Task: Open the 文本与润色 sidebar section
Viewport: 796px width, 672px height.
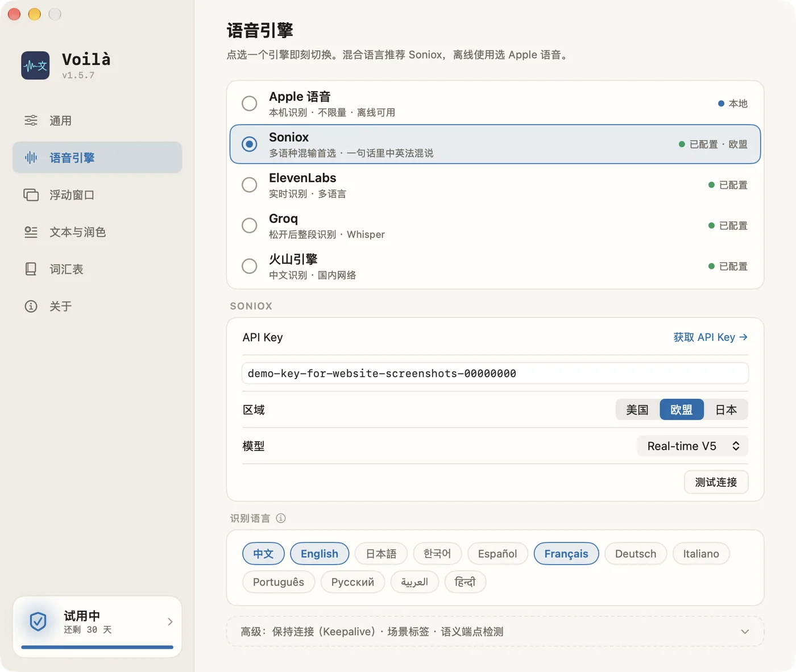Action: click(97, 232)
